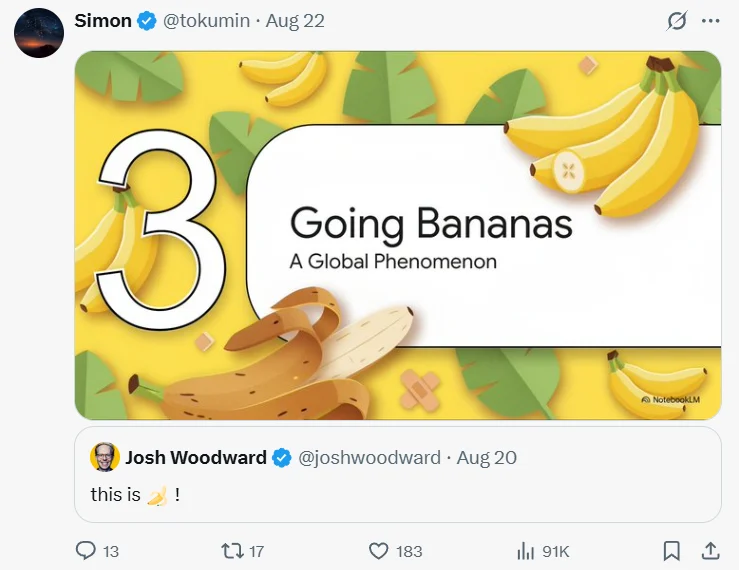Screen dimensions: 739x570
Task: Open the Going Bananas image
Action: (x=398, y=235)
